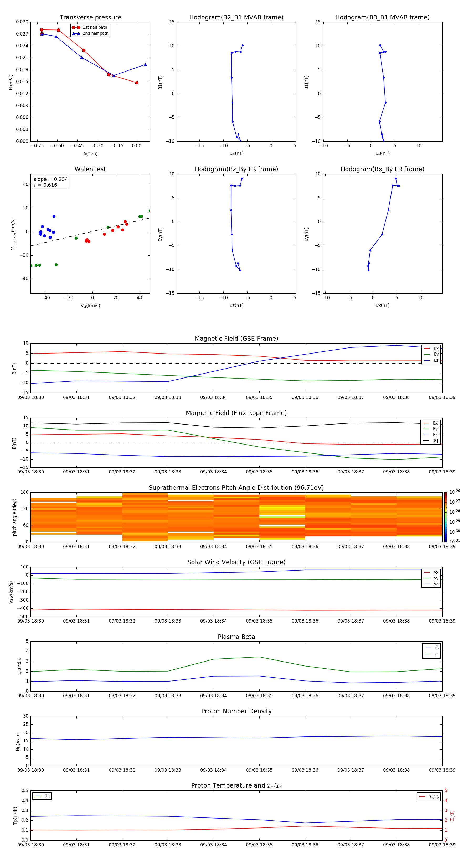Select the Bz' entry in Flux Rope legend
This screenshot has width=473, height=868.
click(x=431, y=435)
